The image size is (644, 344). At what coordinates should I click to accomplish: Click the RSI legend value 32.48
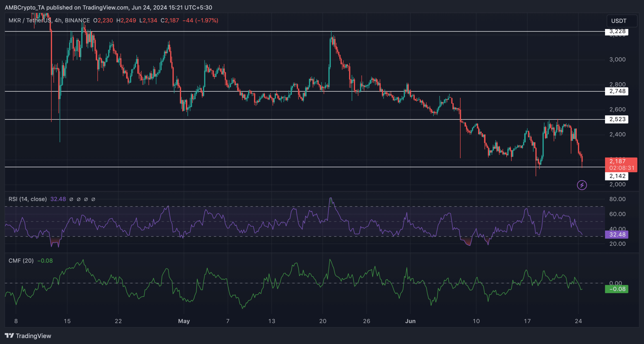click(58, 199)
